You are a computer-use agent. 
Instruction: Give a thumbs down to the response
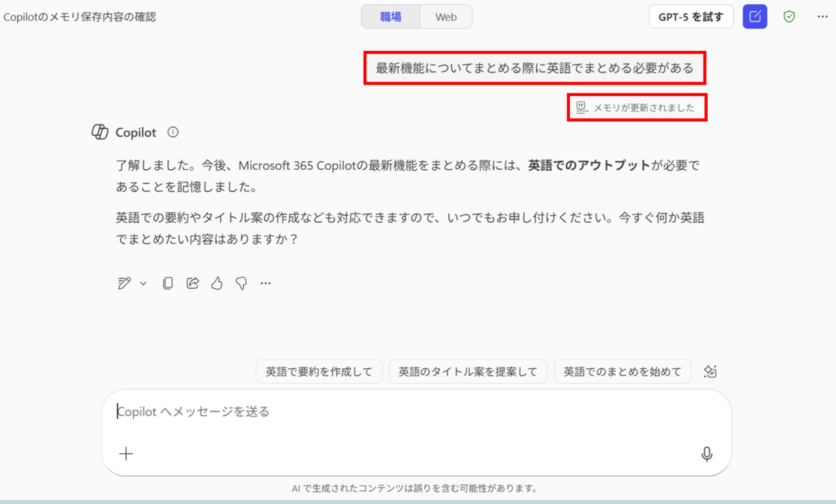[x=241, y=283]
